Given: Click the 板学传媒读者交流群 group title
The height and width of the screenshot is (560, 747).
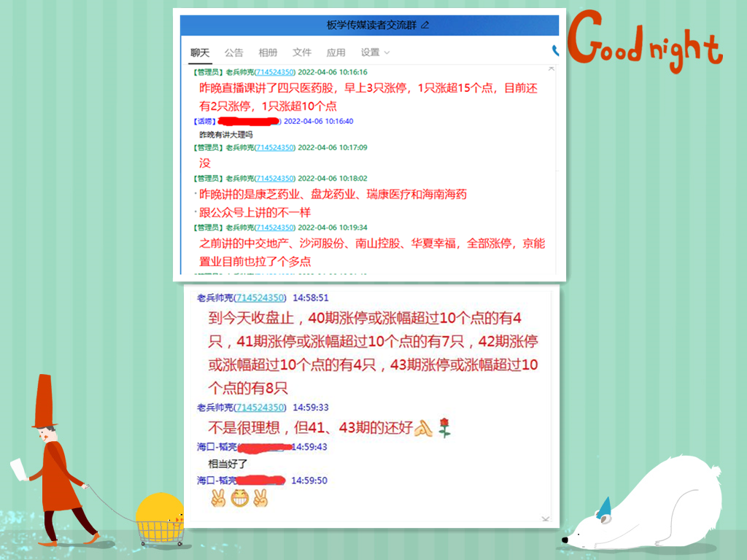Looking at the screenshot, I should point(372,26).
